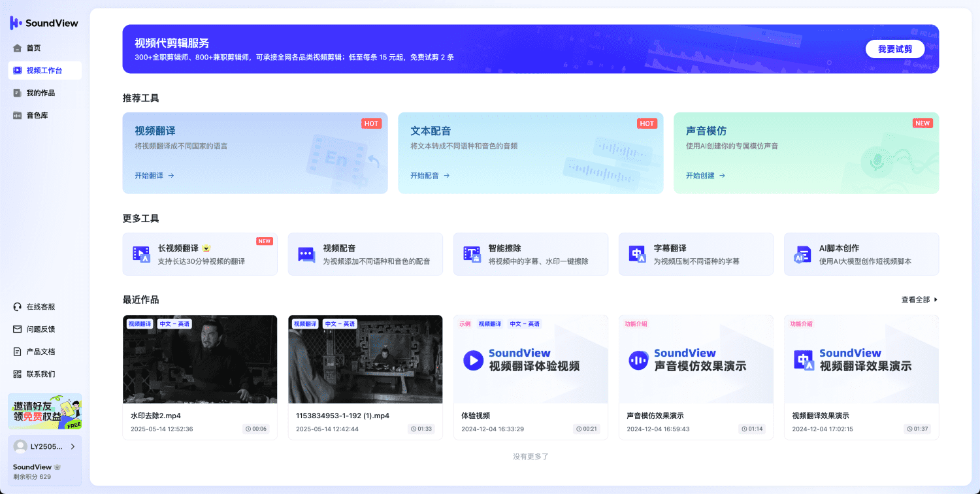980x494 pixels.
Task: Click the 字幕翻译 title text
Action: tap(670, 248)
